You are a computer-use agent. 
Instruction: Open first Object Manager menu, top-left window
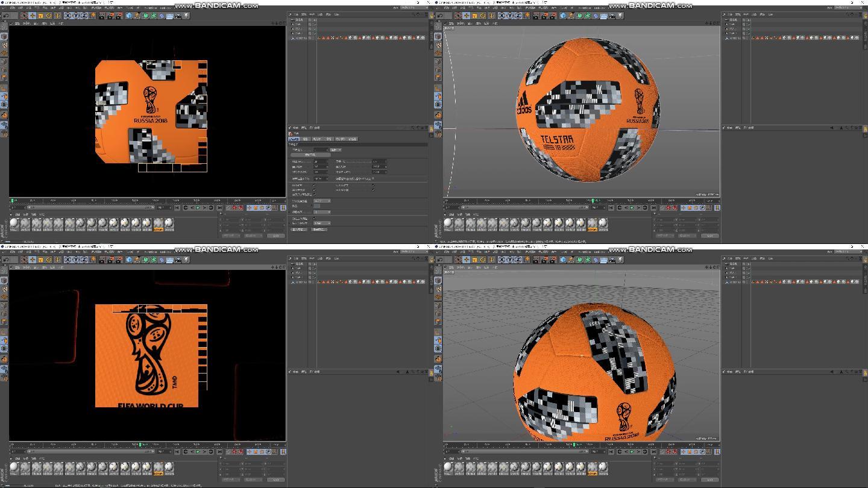click(297, 14)
